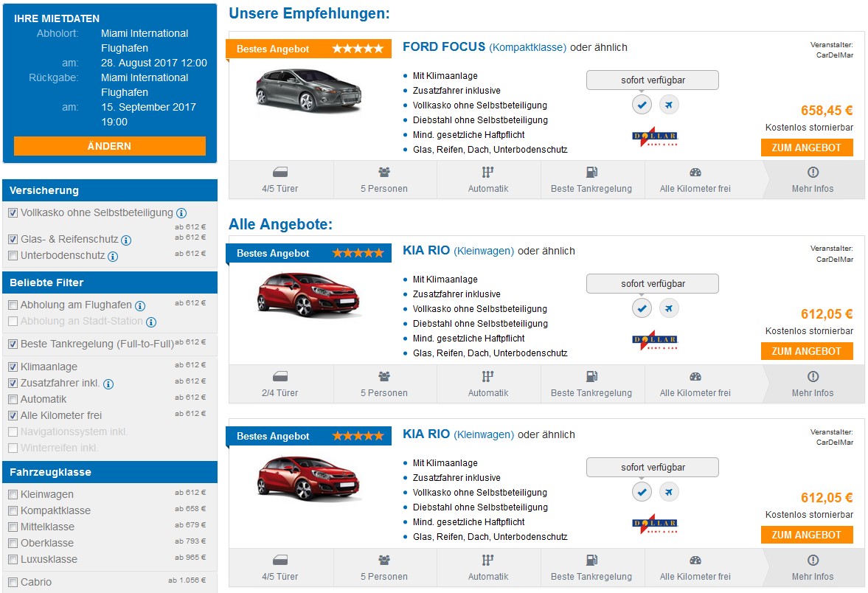Click ZUM ANGEBOT for the Ford Focus
Image resolution: width=868 pixels, height=593 pixels.
pyautogui.click(x=807, y=148)
